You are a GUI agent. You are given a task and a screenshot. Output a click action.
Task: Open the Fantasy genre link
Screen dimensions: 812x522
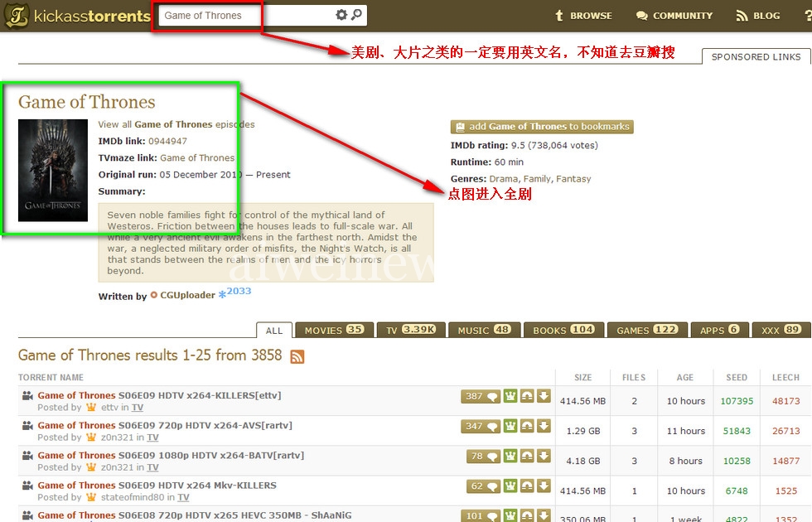[x=573, y=179]
